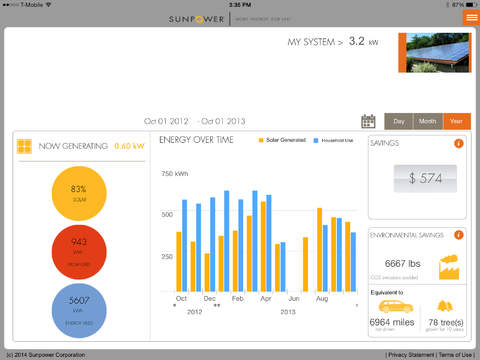Open the calendar date picker icon
The image size is (480, 360).
(368, 121)
